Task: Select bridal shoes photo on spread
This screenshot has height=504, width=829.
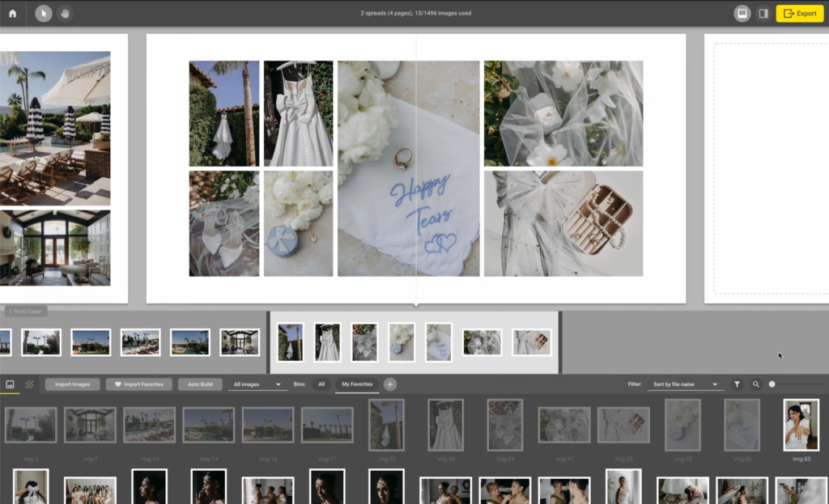Action: pos(224,223)
